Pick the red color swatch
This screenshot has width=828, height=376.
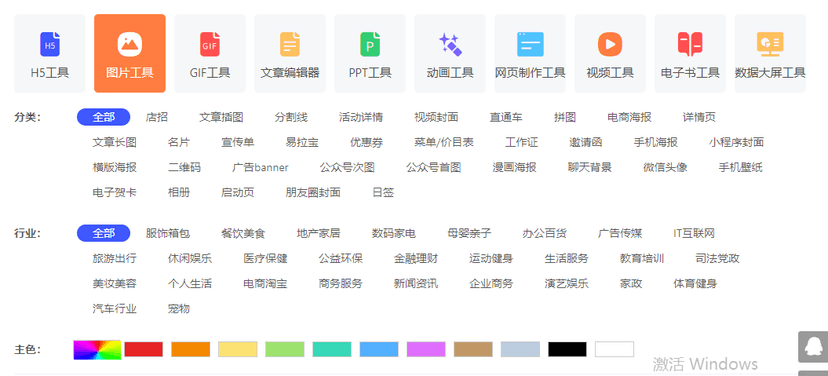[144, 349]
